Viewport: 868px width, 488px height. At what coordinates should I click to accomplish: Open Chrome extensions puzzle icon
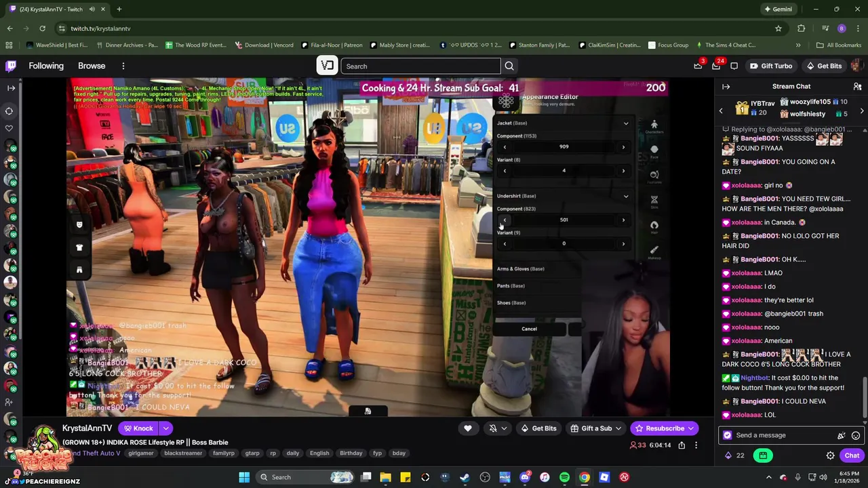pos(801,28)
